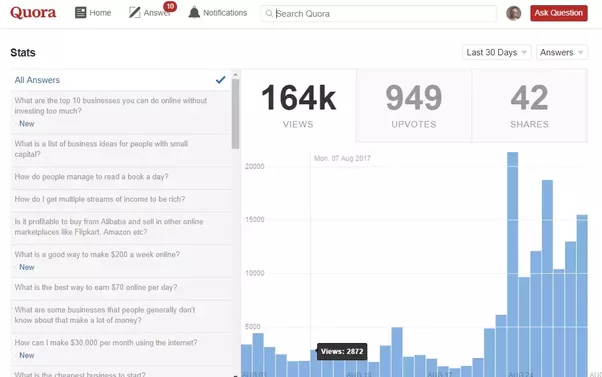This screenshot has height=377, width=602.
Task: Select All Answers in the list
Action: pyautogui.click(x=121, y=80)
